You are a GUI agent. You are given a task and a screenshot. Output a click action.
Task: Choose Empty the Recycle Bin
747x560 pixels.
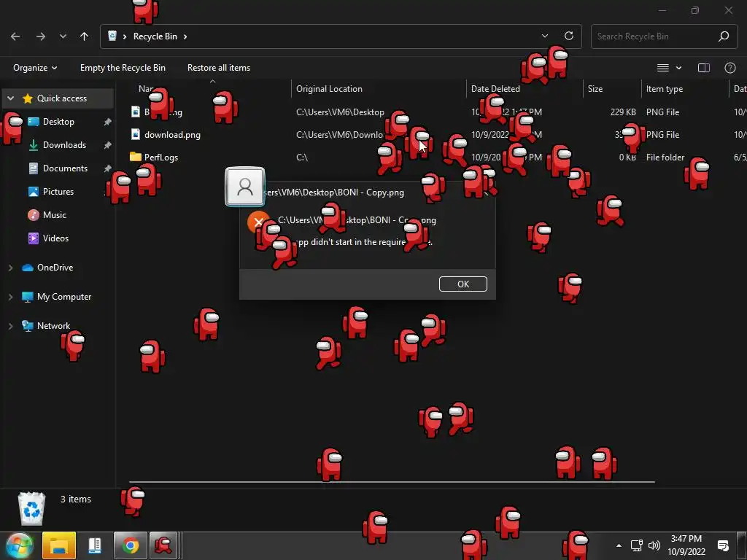123,68
